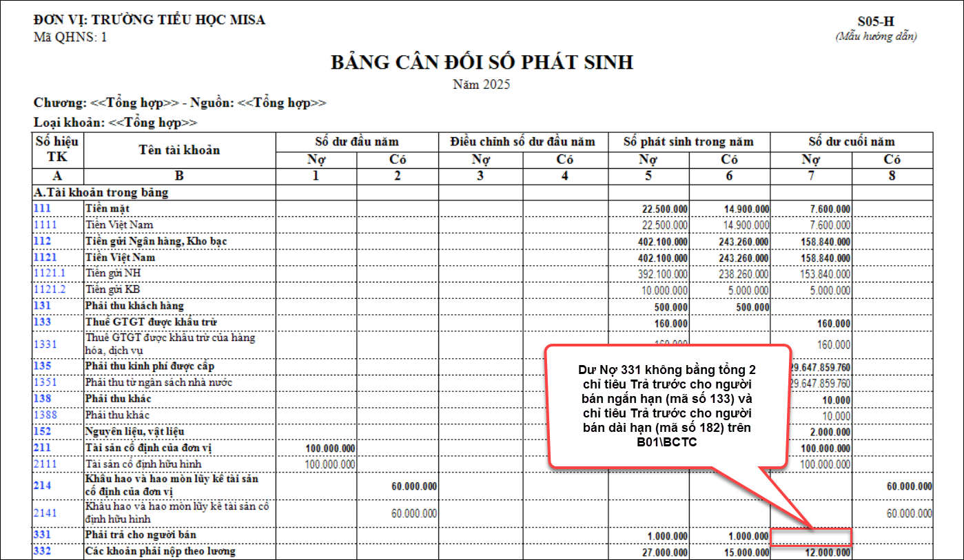
Task: Select account 152 Nguyên liệu, vật liệu
Action: tap(42, 431)
